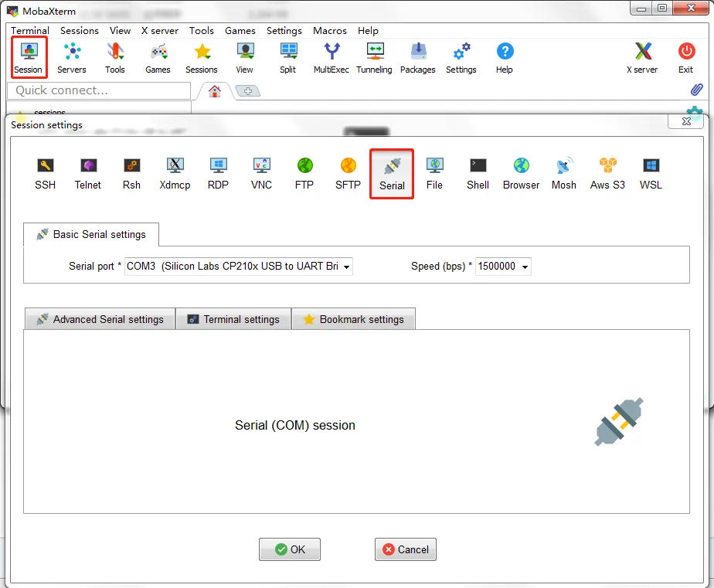Choose the FTP session type
Image resolution: width=714 pixels, height=588 pixels.
point(304,174)
